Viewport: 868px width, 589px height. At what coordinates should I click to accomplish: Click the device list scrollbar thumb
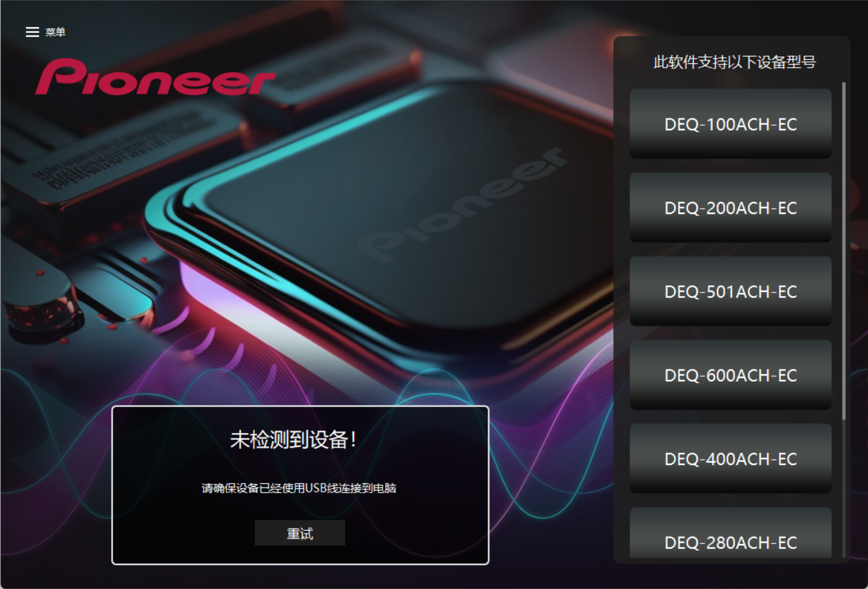tap(844, 251)
